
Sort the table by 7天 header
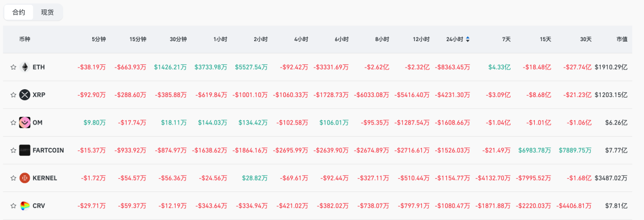506,39
